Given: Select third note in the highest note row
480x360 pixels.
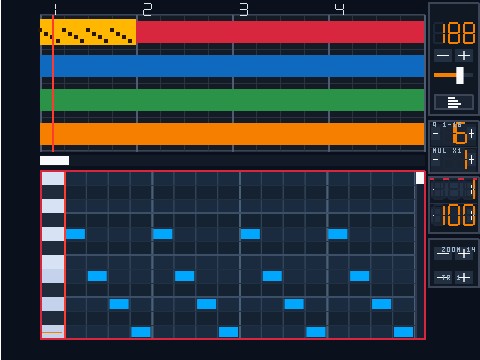Looking at the screenshot, I should [250, 234].
